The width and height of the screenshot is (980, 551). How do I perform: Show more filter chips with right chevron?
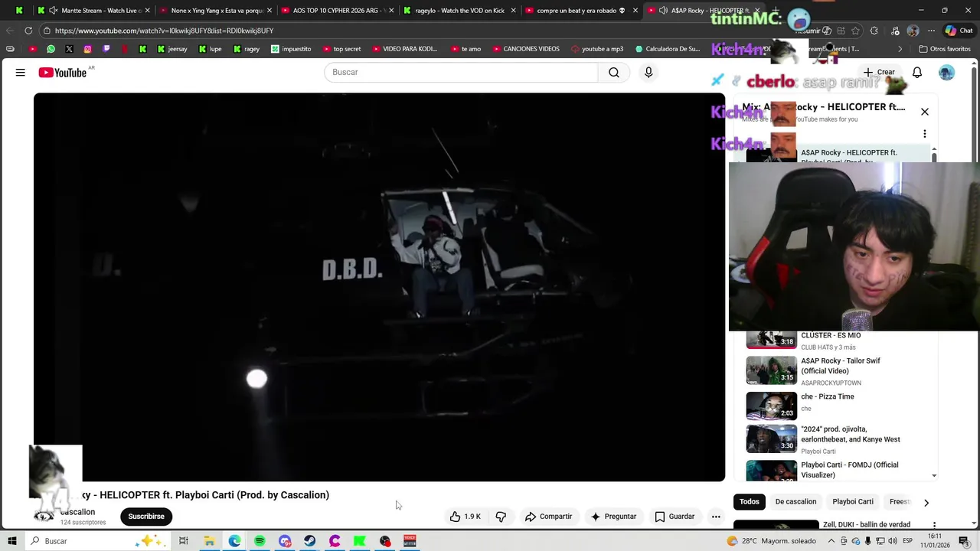926,503
